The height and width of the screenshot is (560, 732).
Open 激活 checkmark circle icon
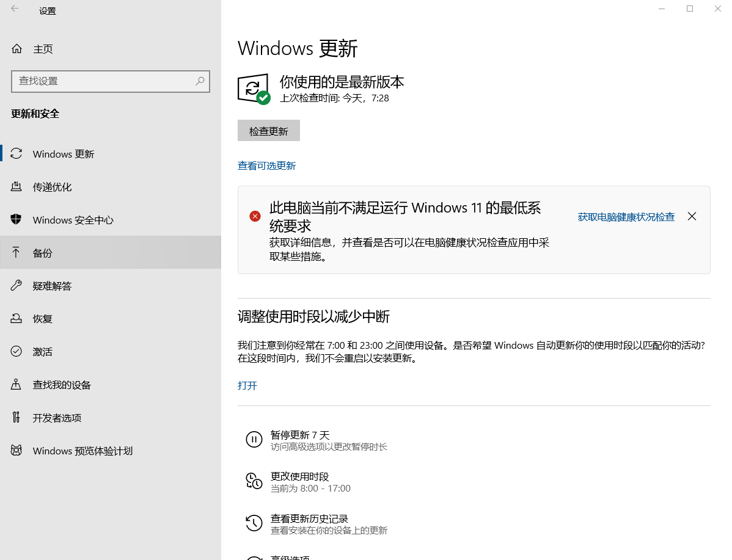[16, 351]
